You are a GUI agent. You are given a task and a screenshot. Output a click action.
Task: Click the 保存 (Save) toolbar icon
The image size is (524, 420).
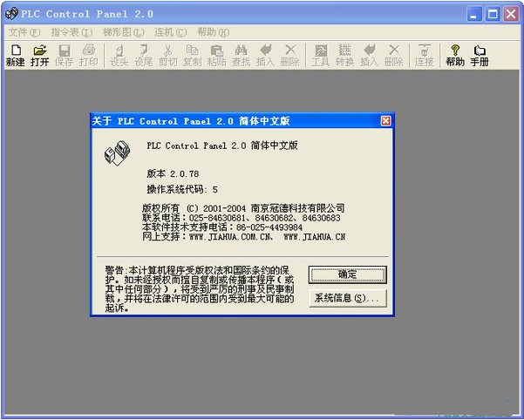click(64, 56)
